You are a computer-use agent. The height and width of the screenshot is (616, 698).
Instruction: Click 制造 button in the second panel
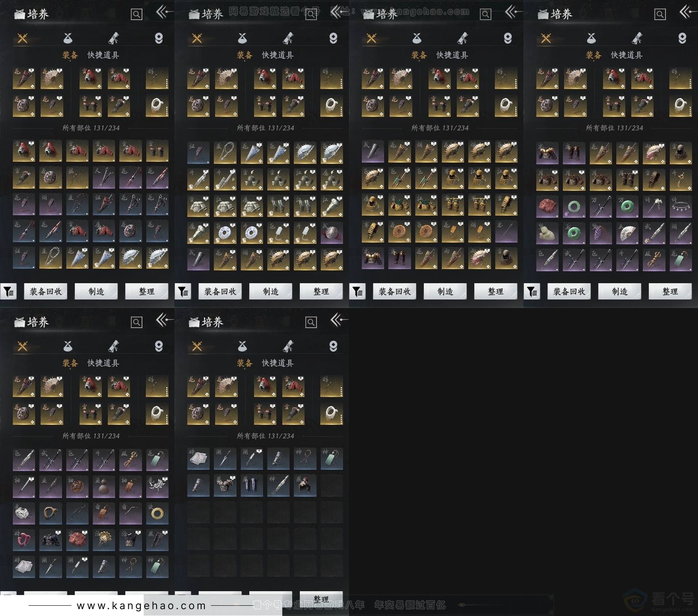point(271,291)
